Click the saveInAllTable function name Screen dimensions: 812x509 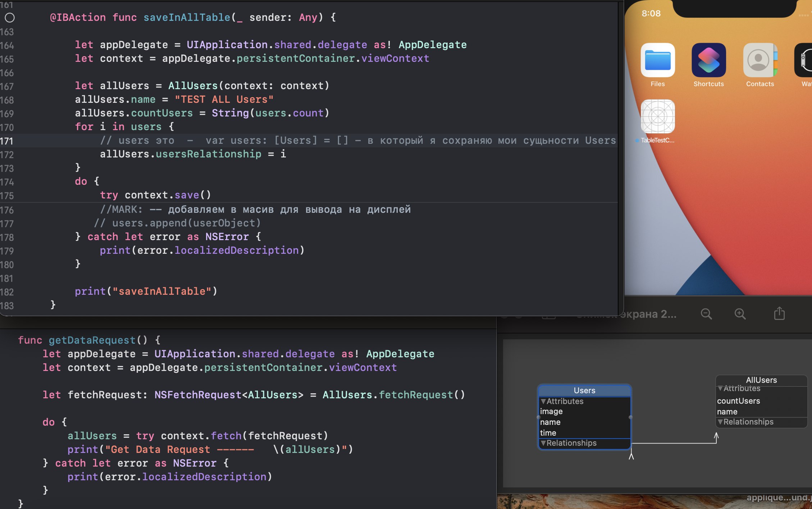point(186,17)
